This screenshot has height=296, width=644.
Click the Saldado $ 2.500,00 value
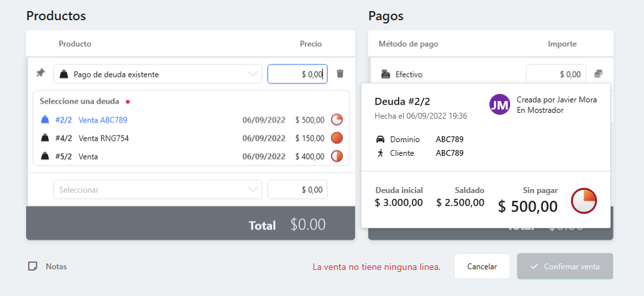click(x=461, y=202)
